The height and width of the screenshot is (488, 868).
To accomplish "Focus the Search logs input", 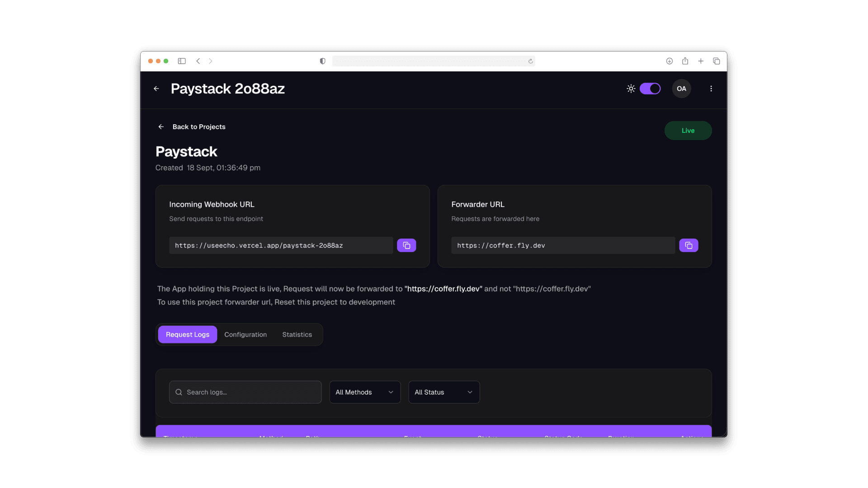I will 245,392.
